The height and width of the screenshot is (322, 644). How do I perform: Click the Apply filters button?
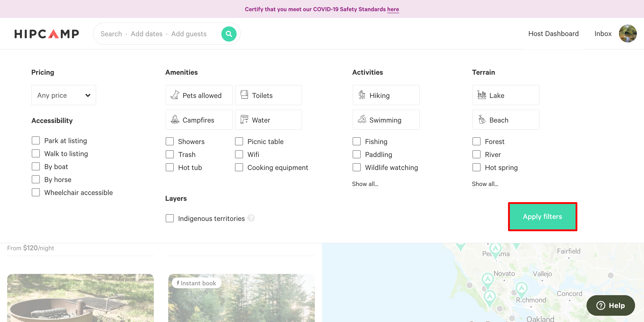coord(542,216)
